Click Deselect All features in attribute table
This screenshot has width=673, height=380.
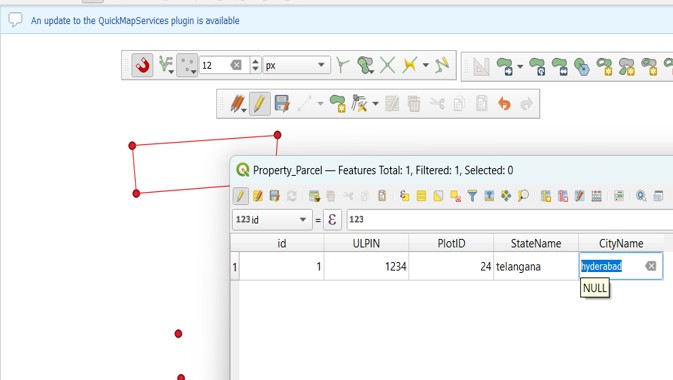[x=455, y=196]
